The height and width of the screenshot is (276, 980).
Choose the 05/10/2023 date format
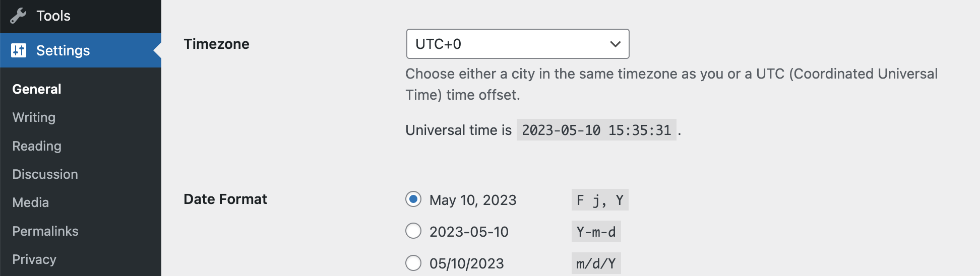pos(413,263)
